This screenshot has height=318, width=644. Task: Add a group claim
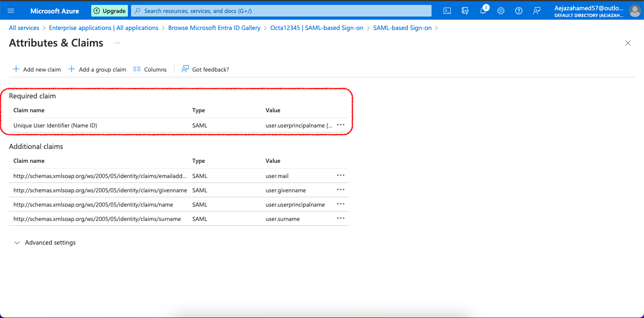[x=97, y=69]
